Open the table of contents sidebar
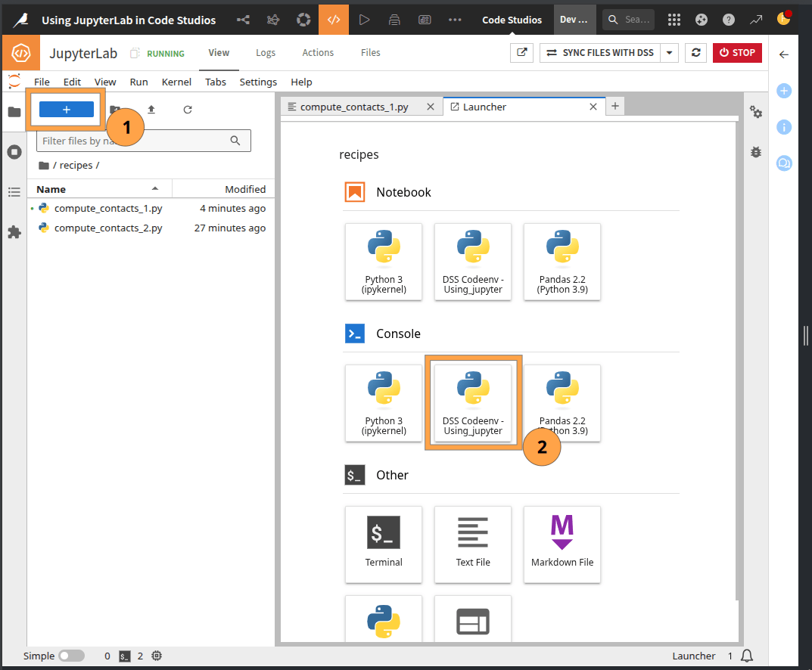The height and width of the screenshot is (670, 812). 14,192
